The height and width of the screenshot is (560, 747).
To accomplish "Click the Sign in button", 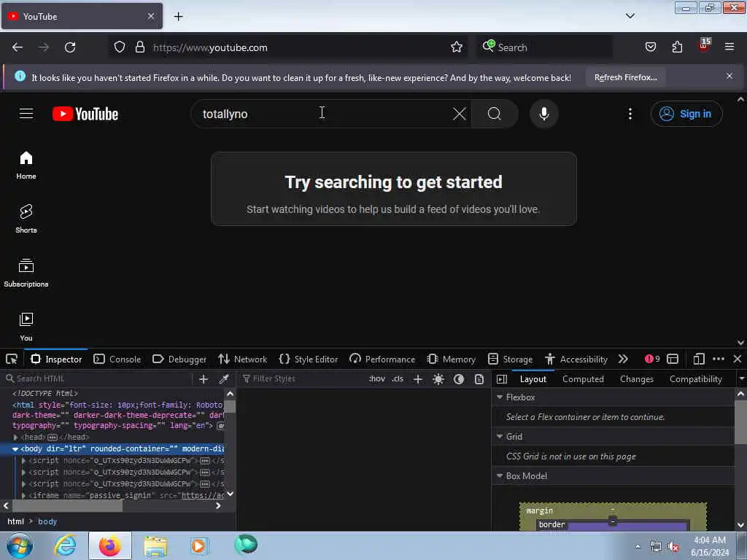I will click(686, 114).
